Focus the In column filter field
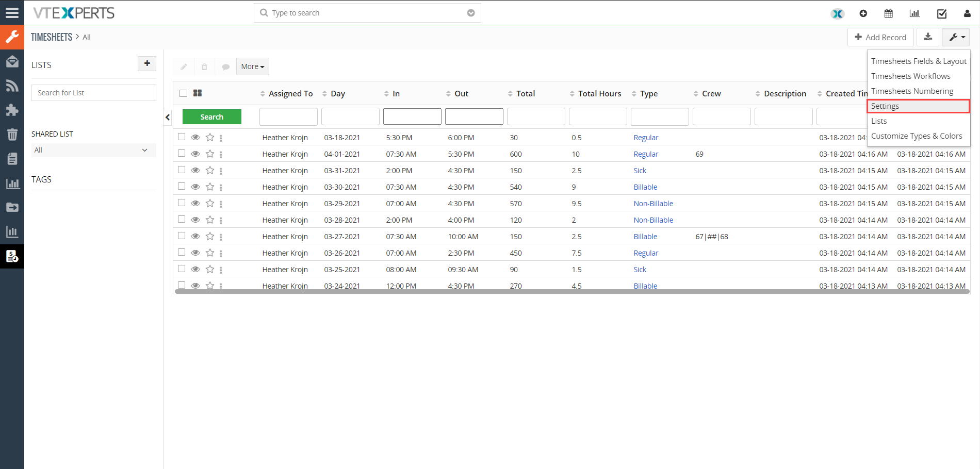This screenshot has width=980, height=469. point(412,116)
